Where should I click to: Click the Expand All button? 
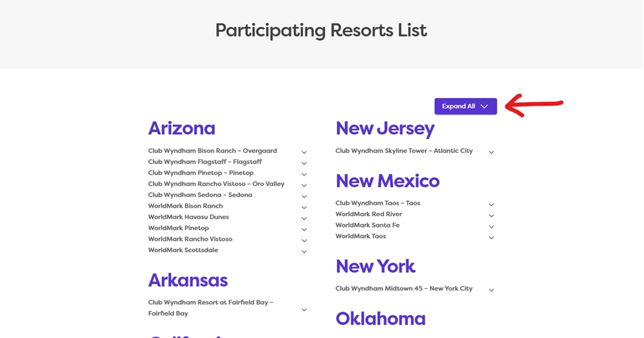point(466,106)
